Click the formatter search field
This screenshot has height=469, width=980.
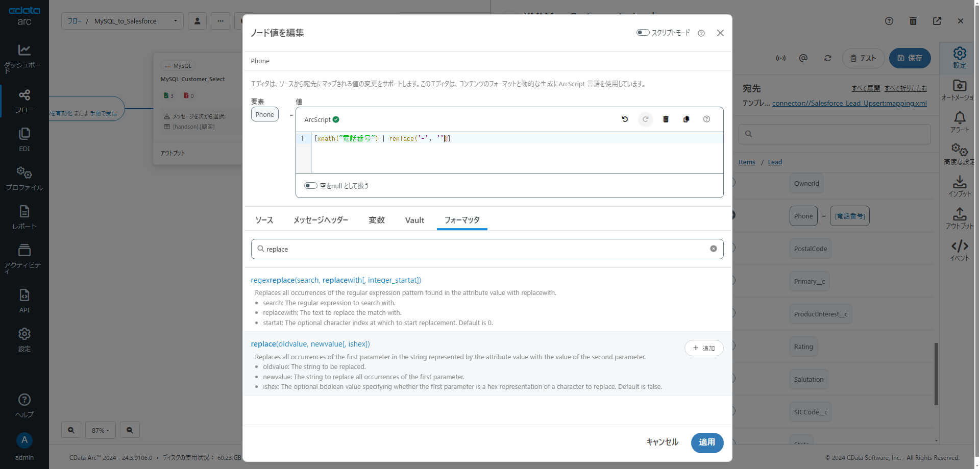[487, 249]
